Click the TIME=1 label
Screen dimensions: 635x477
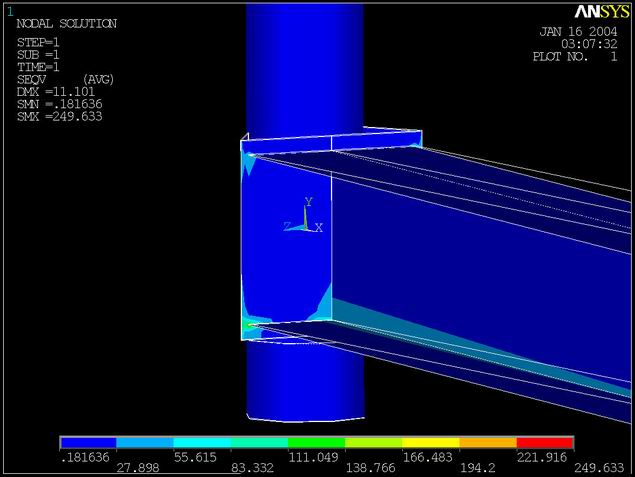pyautogui.click(x=38, y=67)
